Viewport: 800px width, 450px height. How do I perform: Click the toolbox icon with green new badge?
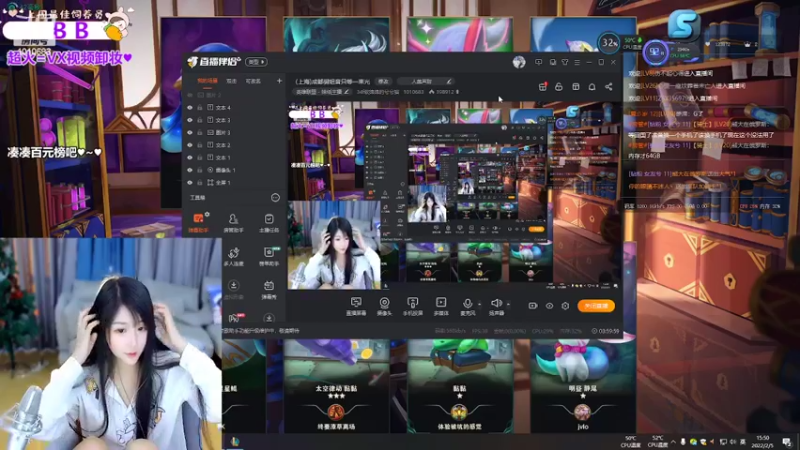(269, 256)
